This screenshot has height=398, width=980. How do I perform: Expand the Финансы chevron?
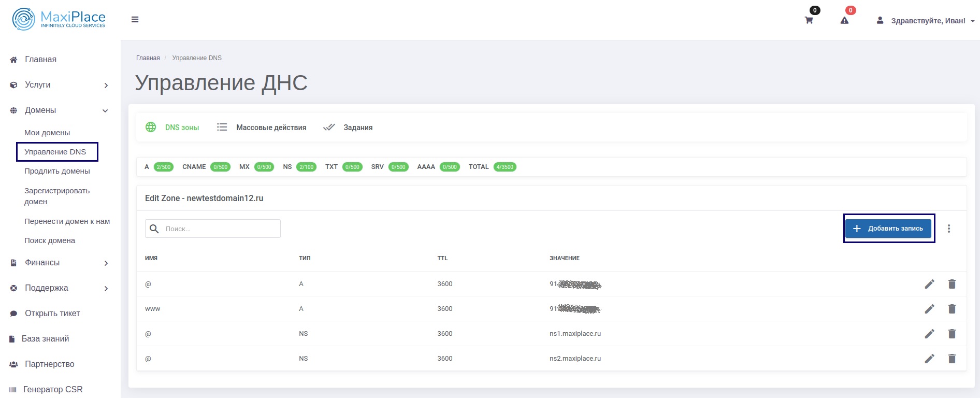tap(106, 263)
